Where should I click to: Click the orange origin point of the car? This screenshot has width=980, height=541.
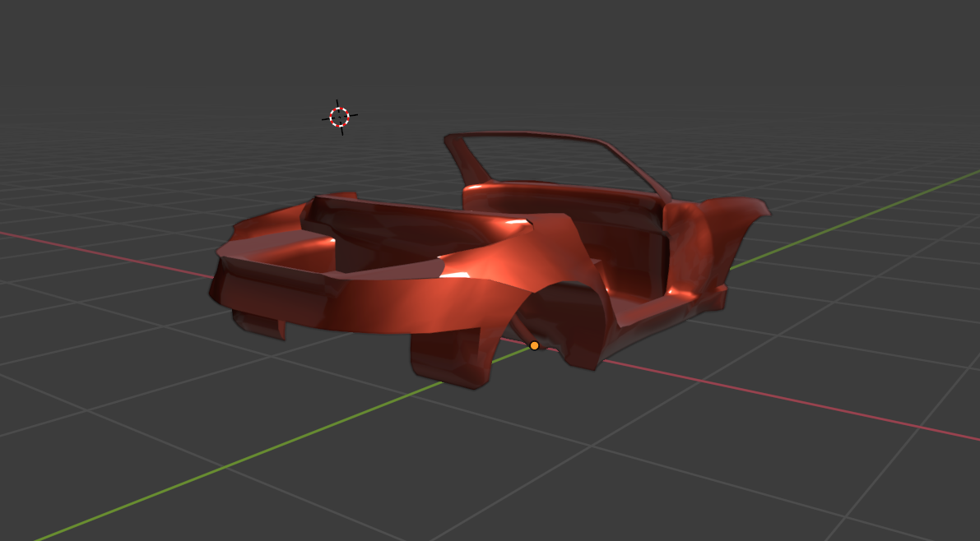(x=534, y=345)
